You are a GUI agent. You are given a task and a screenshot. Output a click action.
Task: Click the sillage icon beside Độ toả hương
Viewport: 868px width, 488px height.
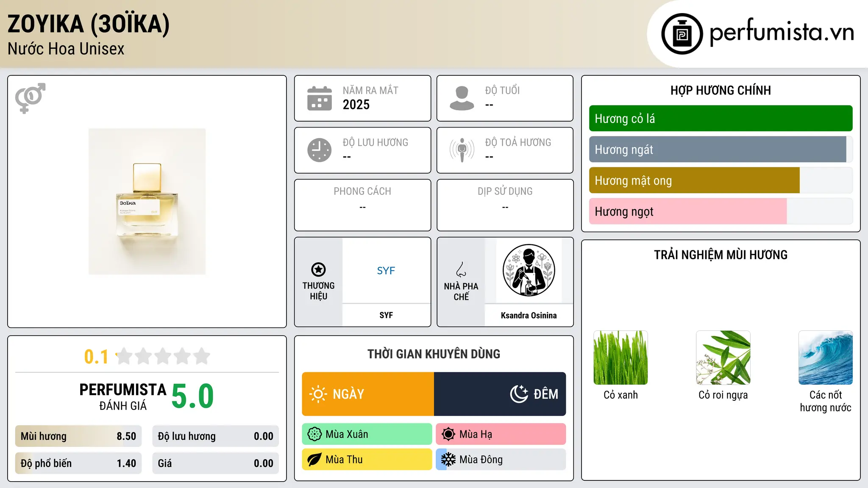pyautogui.click(x=462, y=150)
